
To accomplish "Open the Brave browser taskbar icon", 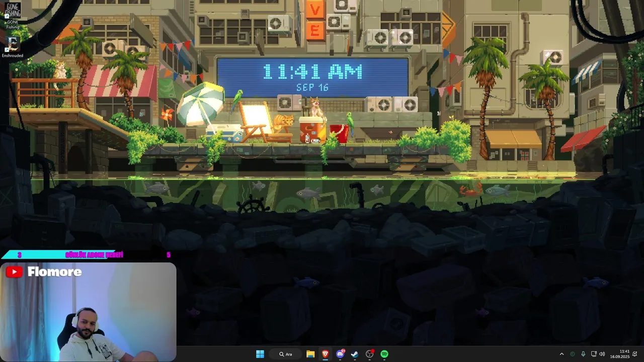I will 326,354.
